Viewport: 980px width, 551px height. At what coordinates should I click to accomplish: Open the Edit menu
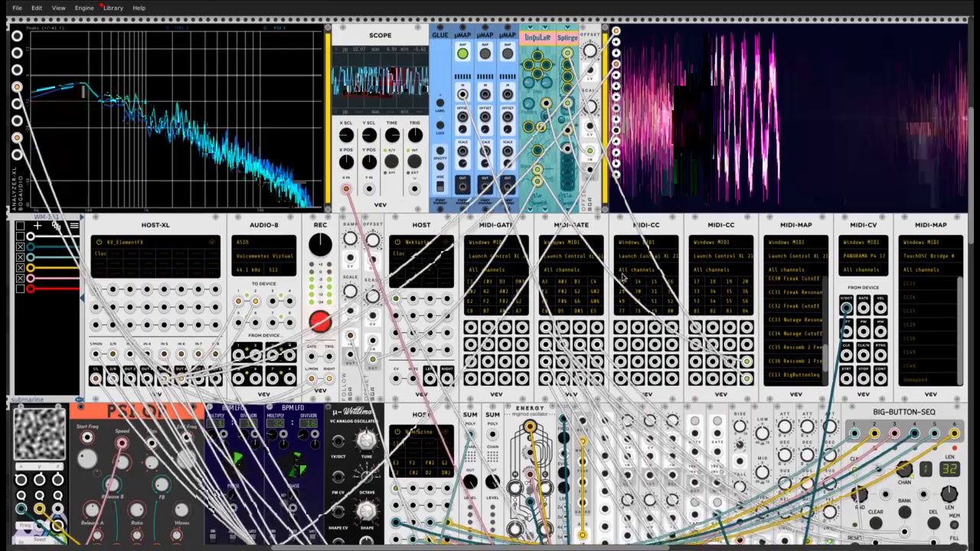coord(37,8)
